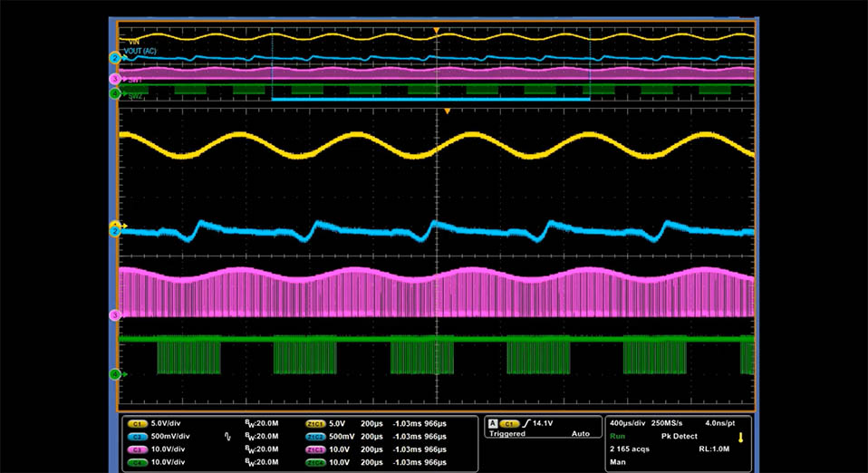Click the orange trigger position marker in overview

tap(437, 31)
